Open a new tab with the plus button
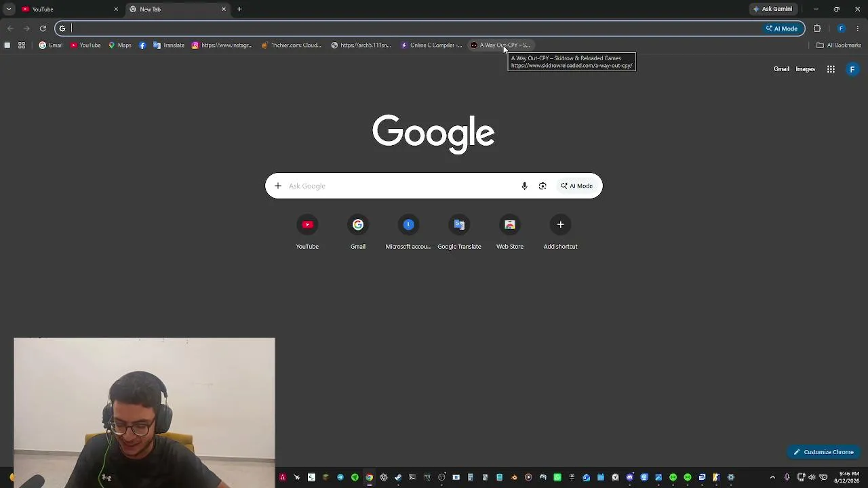This screenshot has height=488, width=868. pos(239,9)
